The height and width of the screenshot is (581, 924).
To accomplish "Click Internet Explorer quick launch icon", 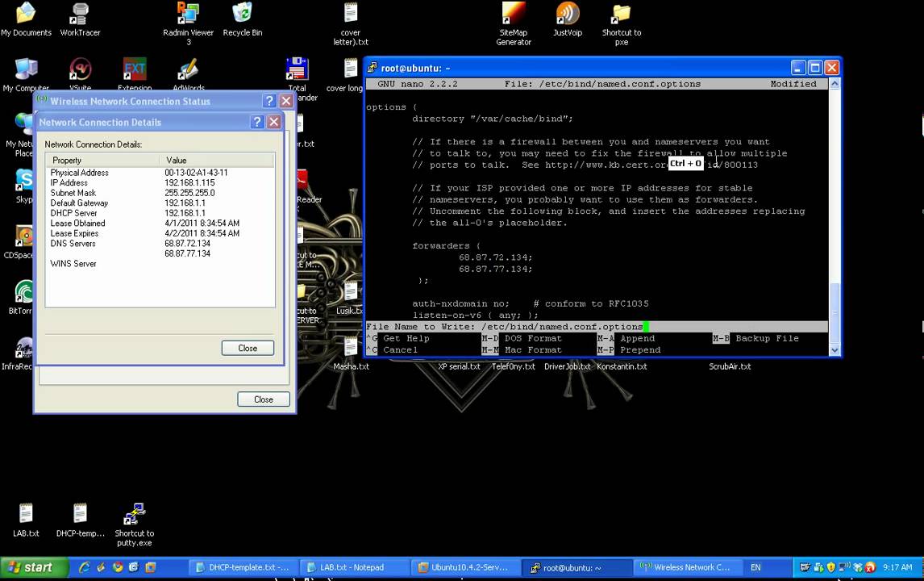I will click(x=85, y=566).
